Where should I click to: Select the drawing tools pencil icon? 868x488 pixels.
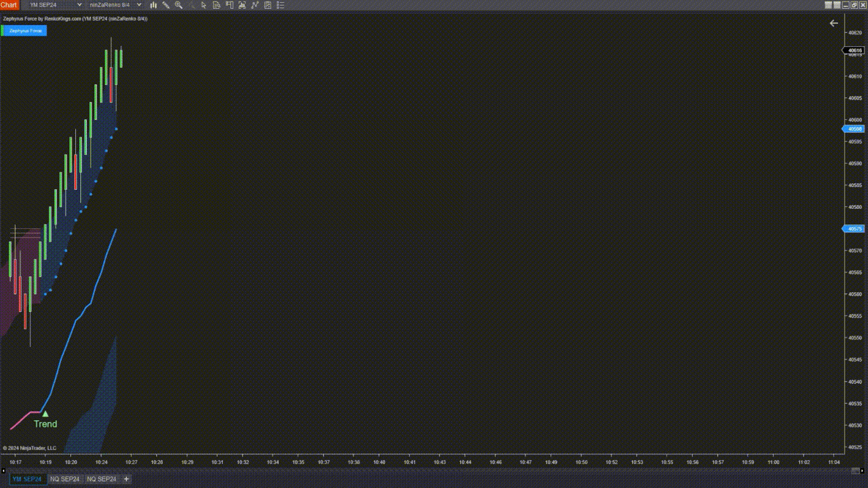click(x=166, y=5)
